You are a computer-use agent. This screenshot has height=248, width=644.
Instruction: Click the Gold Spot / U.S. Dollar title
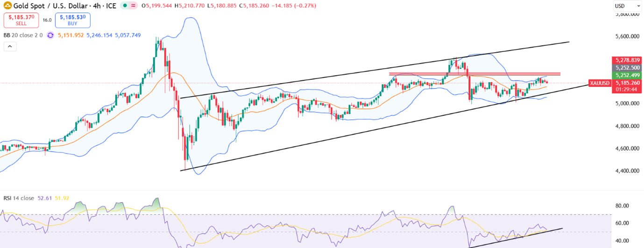51,6
